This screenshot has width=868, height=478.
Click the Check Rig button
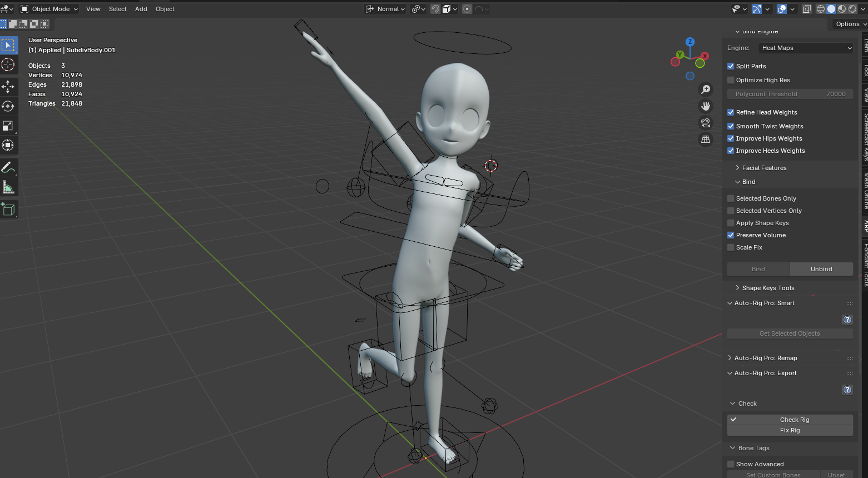coord(790,420)
